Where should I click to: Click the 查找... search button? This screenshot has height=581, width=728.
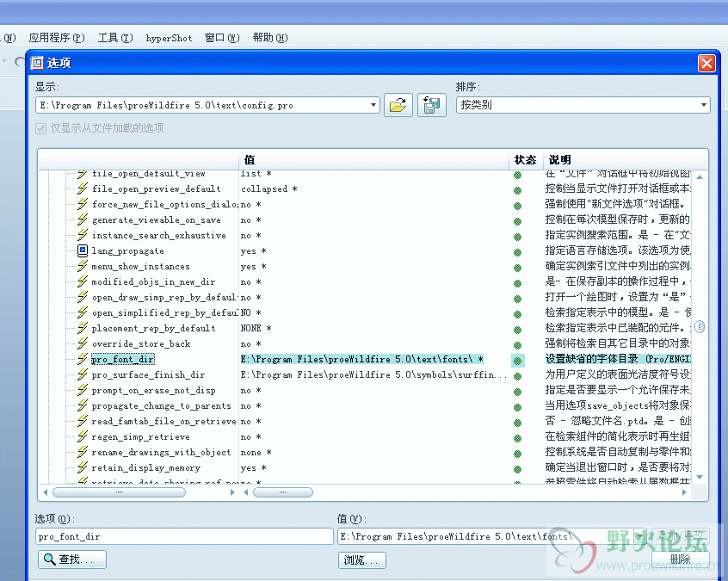click(72, 559)
